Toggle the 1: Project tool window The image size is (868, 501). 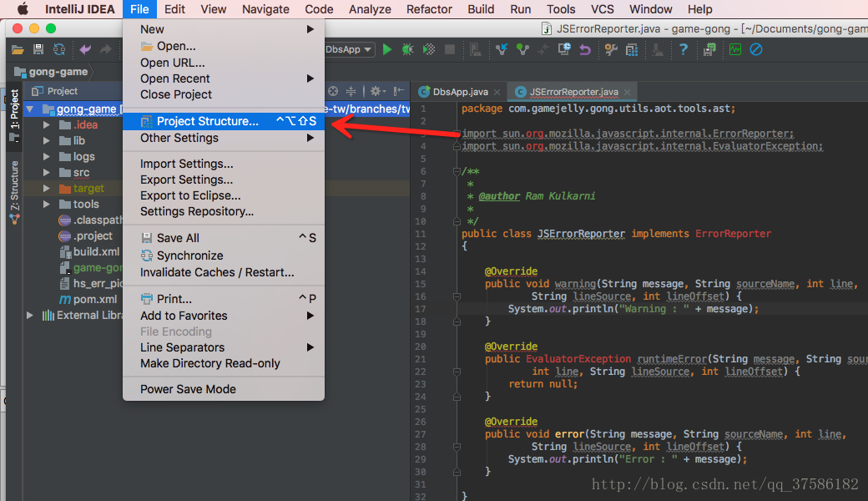[x=14, y=114]
